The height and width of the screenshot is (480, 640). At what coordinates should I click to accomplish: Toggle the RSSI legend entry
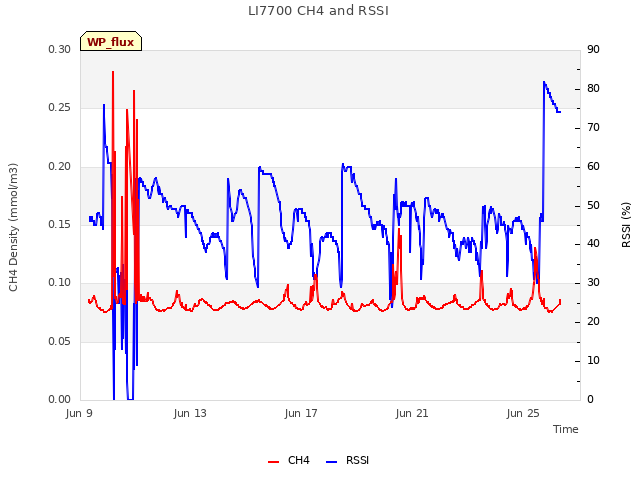pos(347,460)
